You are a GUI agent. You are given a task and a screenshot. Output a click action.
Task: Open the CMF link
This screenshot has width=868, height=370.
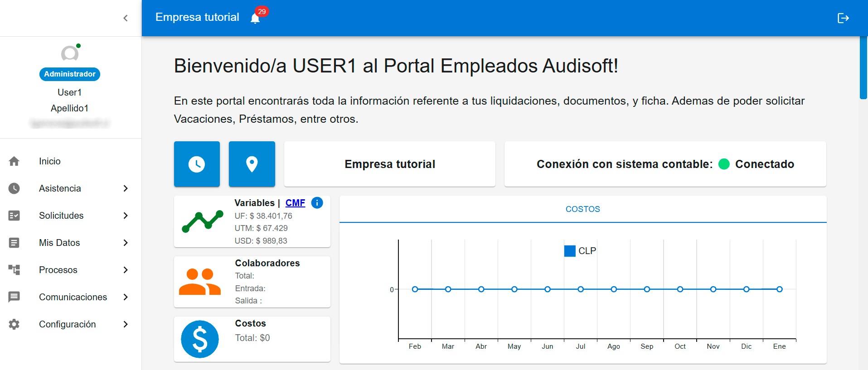[x=295, y=203]
